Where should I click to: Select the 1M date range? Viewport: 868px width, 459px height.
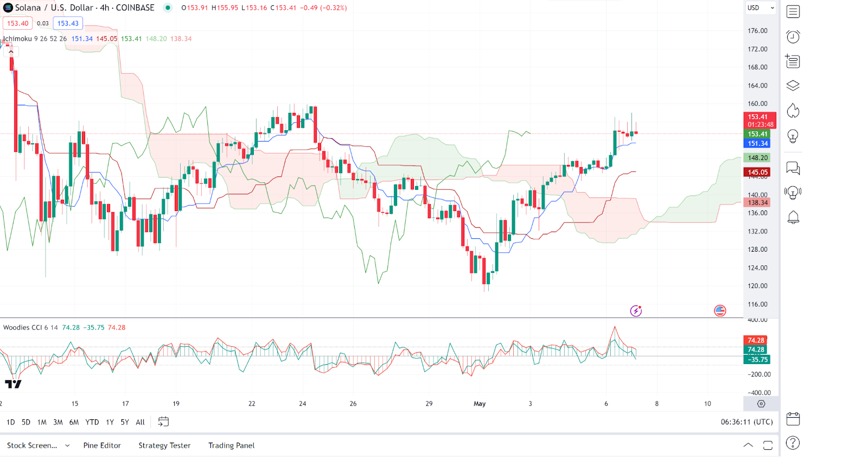point(42,422)
